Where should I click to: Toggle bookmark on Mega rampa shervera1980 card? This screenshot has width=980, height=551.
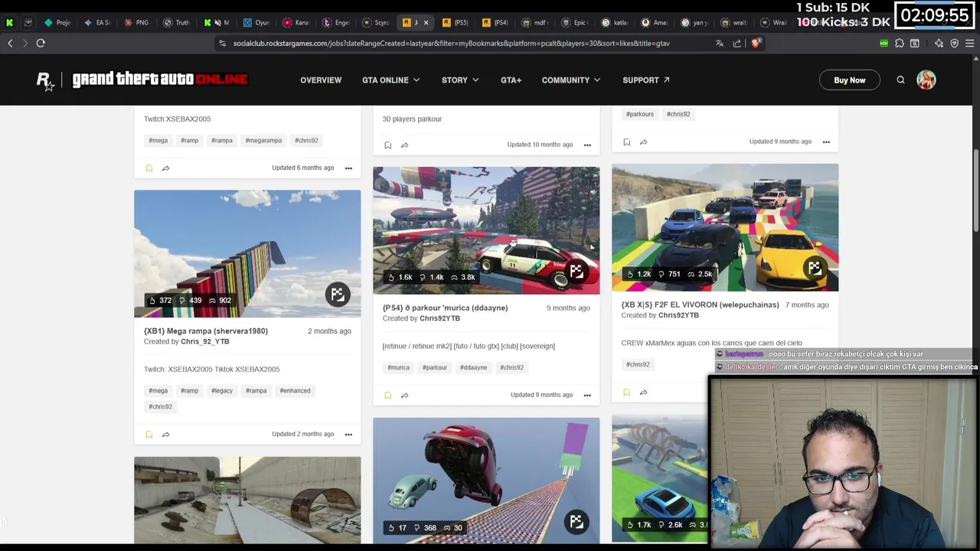point(149,435)
